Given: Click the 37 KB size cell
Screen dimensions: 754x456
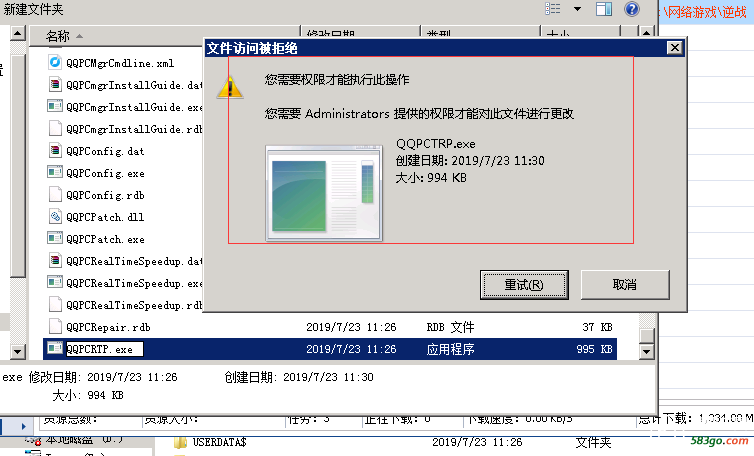Looking at the screenshot, I should click(597, 327).
